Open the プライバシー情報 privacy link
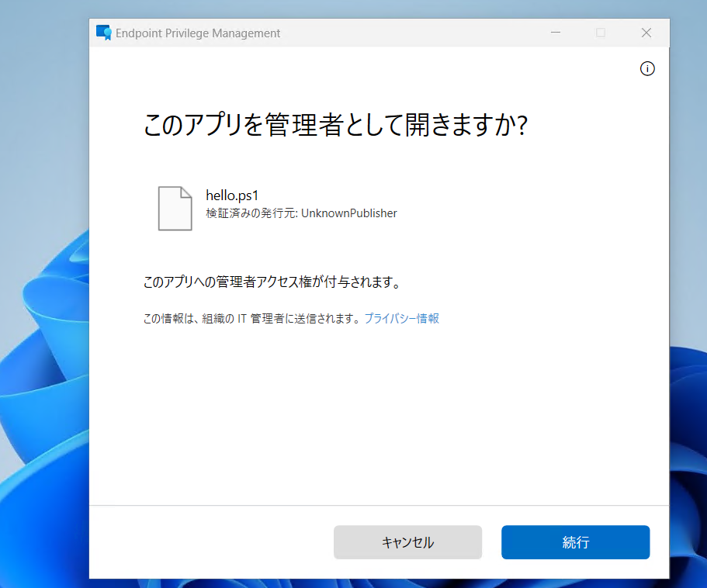707x588 pixels. pos(402,318)
